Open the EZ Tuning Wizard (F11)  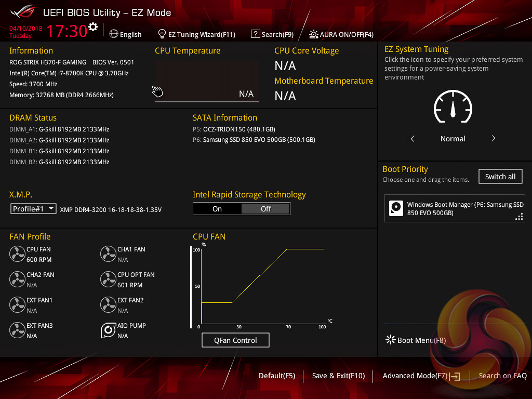coord(196,34)
